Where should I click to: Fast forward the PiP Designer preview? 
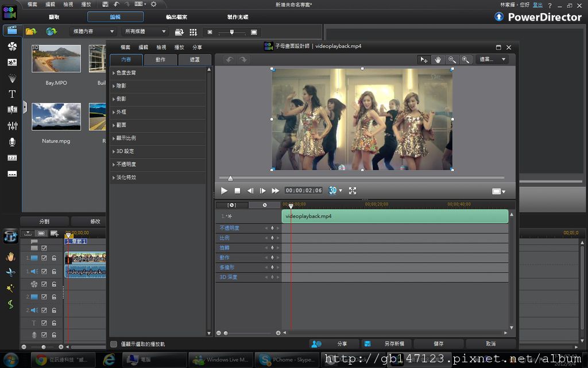tap(275, 191)
